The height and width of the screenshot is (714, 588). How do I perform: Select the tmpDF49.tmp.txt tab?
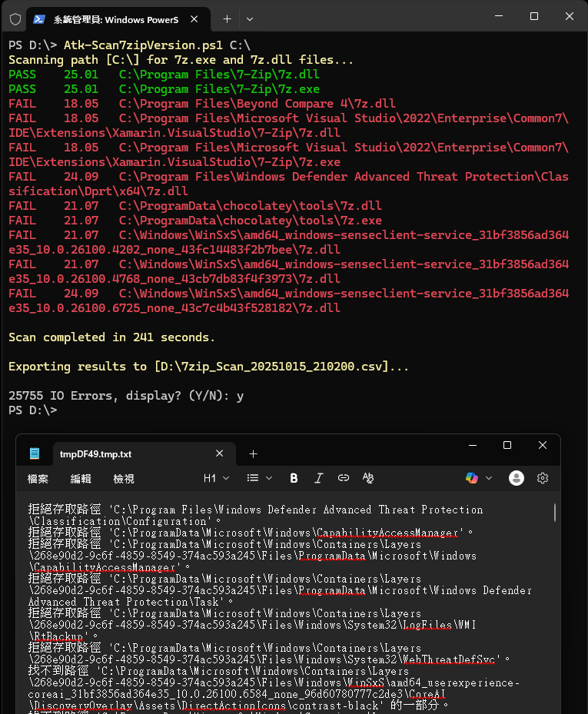(x=115, y=454)
